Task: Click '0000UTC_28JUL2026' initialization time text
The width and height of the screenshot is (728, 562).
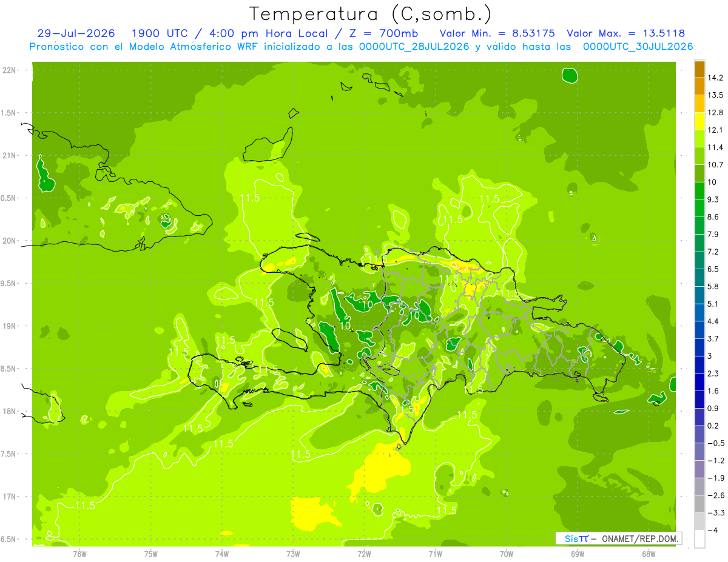Action: click(414, 47)
